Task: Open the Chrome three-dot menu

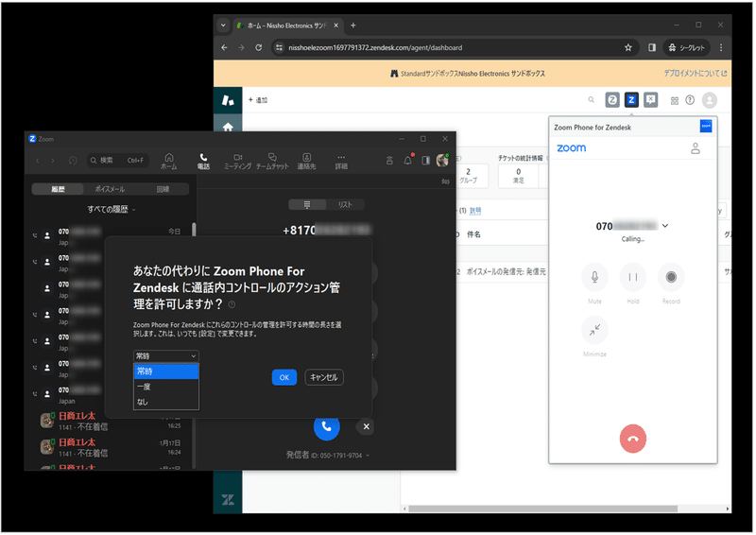Action: tap(723, 48)
